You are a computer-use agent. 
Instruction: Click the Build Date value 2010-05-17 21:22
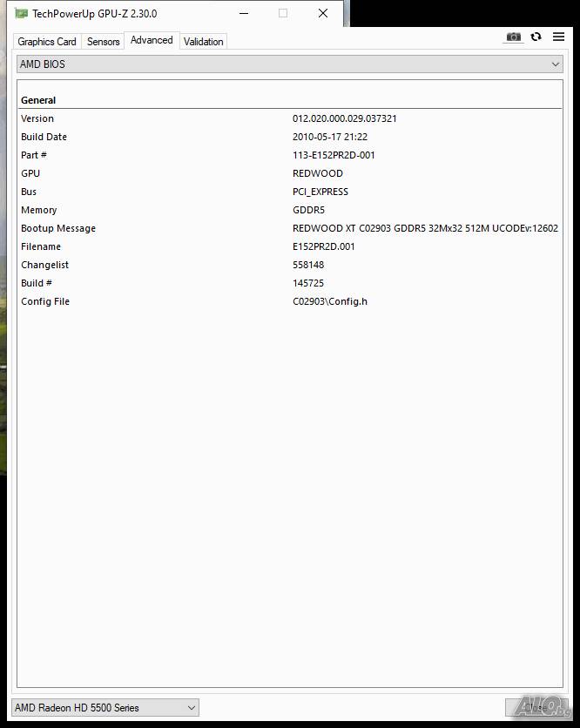(x=330, y=137)
